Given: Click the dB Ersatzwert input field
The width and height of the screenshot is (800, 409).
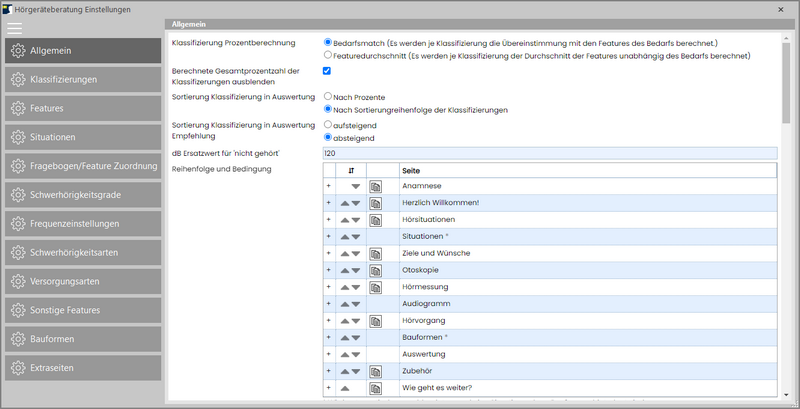Looking at the screenshot, I should (549, 153).
